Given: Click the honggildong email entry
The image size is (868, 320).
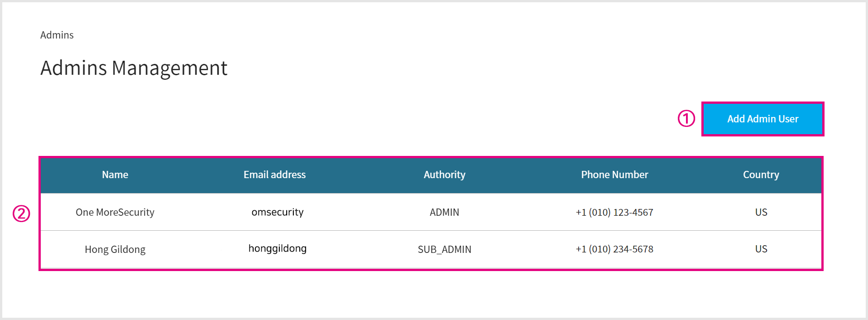Looking at the screenshot, I should (x=278, y=248).
